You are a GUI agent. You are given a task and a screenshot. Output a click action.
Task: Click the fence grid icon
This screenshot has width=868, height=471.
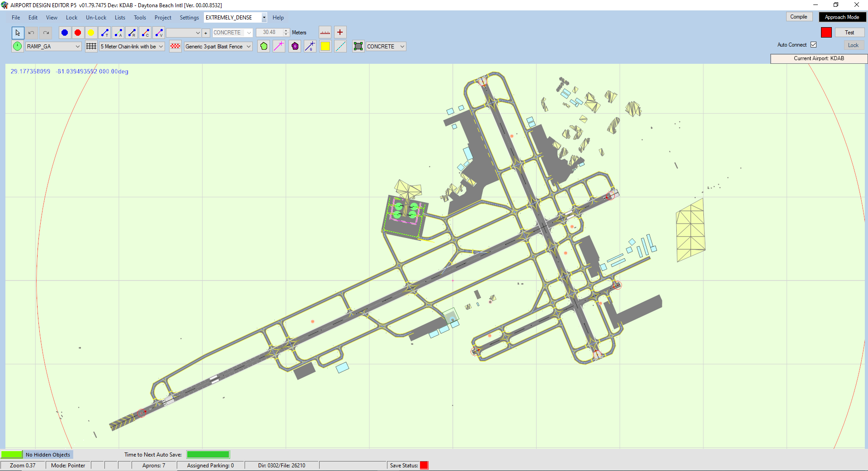(x=91, y=46)
